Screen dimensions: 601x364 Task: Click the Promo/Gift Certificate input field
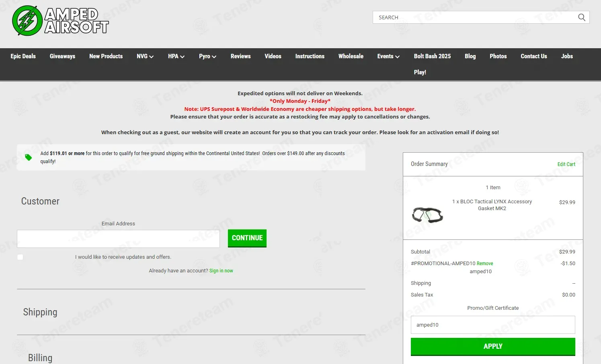tap(492, 325)
